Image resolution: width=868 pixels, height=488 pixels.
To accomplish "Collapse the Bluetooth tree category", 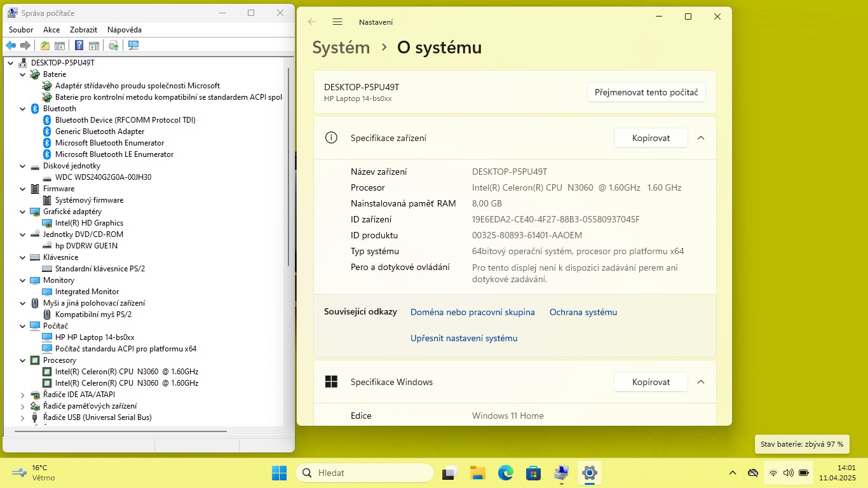I will (23, 109).
